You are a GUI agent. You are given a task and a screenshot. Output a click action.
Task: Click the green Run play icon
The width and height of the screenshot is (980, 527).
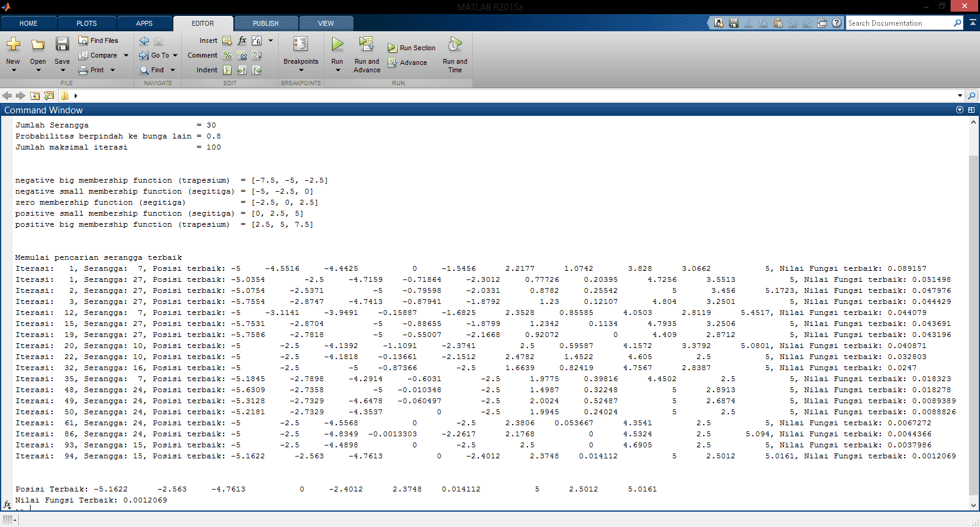point(337,44)
